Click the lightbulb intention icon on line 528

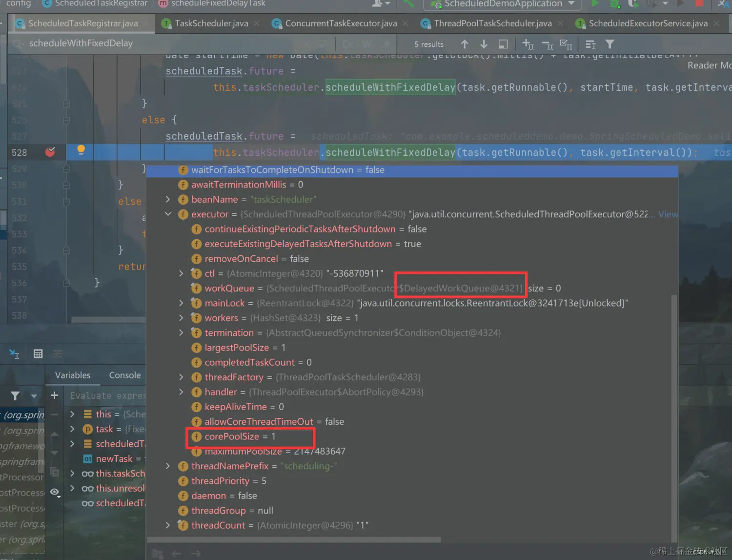81,151
